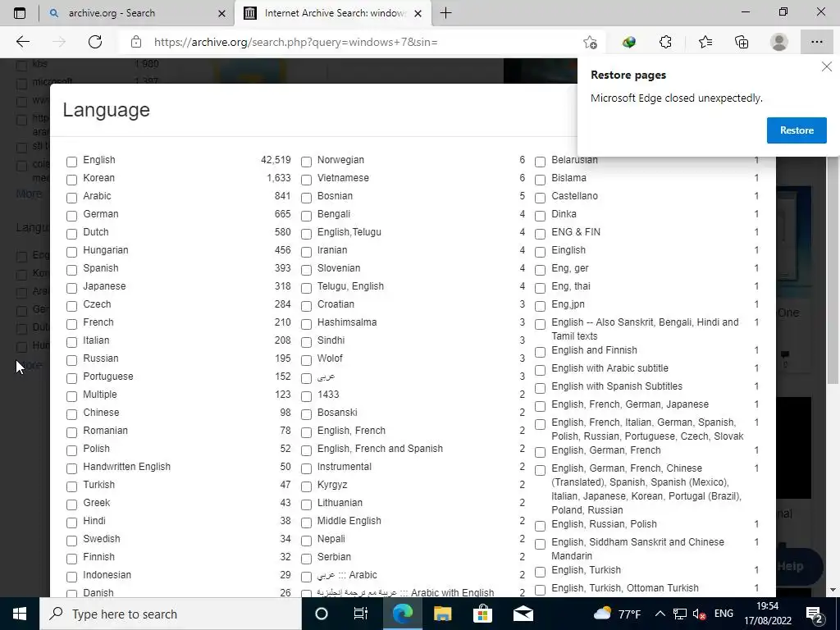The image size is (840, 630).
Task: Check the Korean language checkbox
Action: pyautogui.click(x=72, y=180)
